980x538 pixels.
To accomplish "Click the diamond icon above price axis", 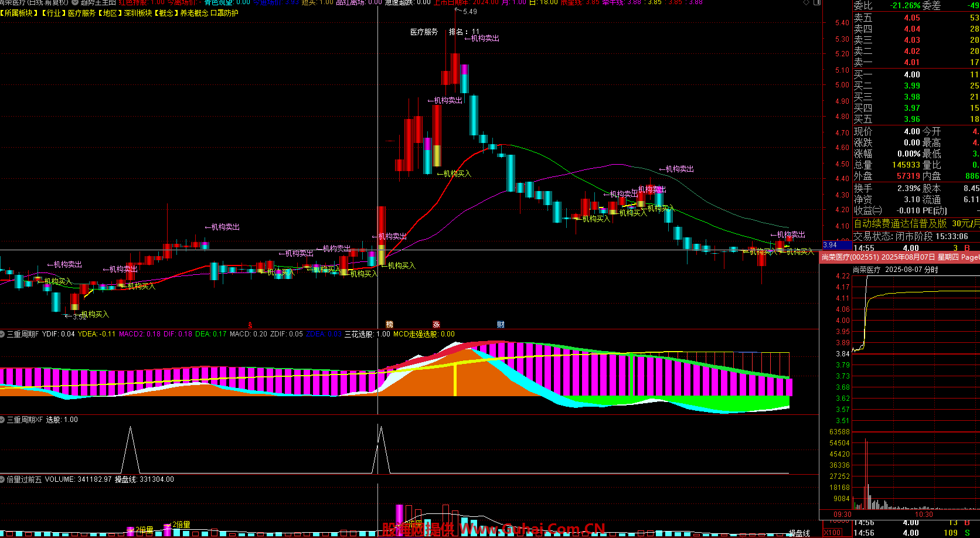I will tap(807, 3).
